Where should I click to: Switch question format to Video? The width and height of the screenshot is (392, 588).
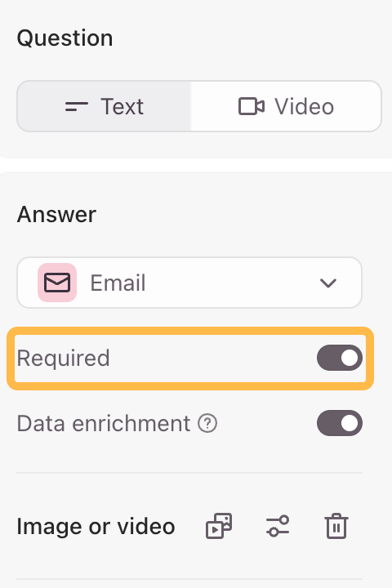coord(286,106)
